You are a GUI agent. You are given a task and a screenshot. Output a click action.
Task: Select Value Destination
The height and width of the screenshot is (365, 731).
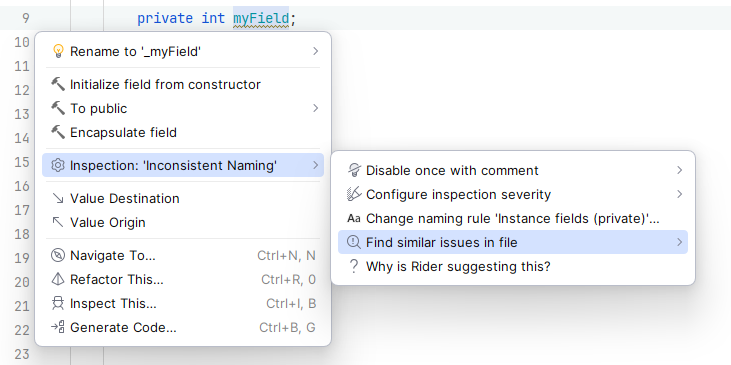pos(183,199)
